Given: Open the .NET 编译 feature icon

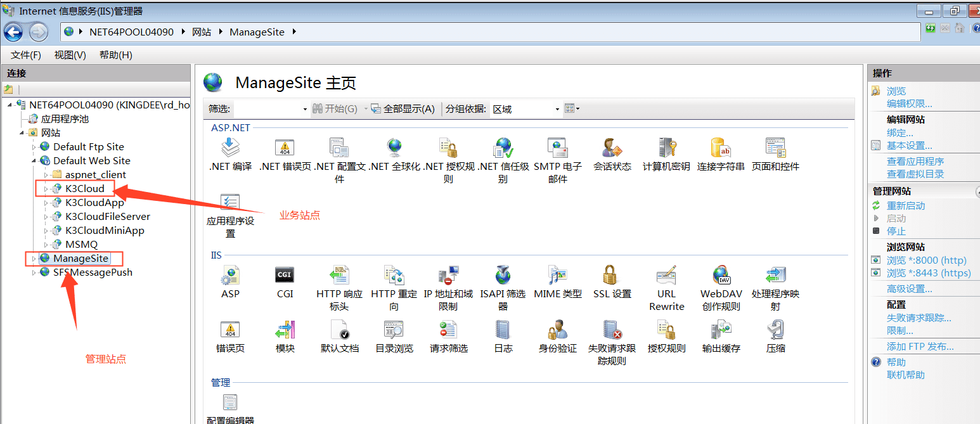Looking at the screenshot, I should 230,148.
